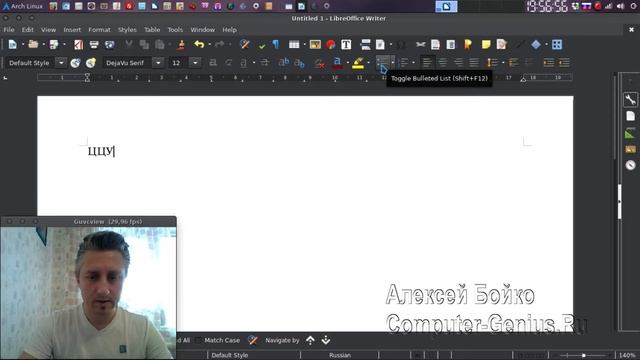Image resolution: width=640 pixels, height=360 pixels.
Task: Apply the font color (red A)
Action: coord(337,62)
